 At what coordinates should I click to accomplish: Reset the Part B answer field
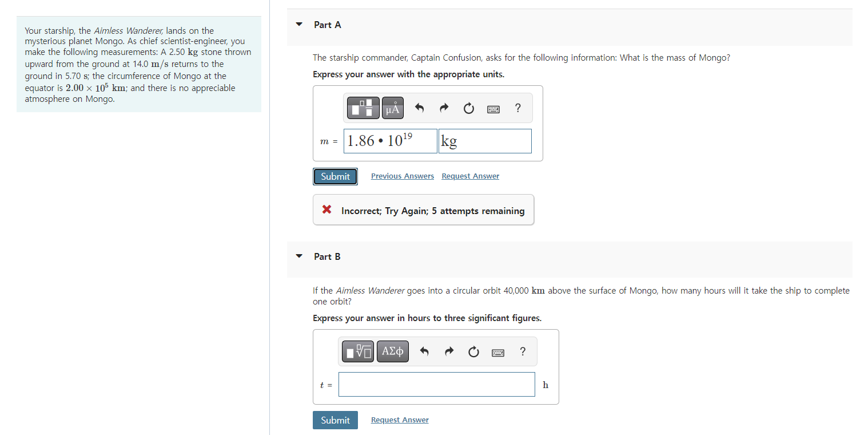pos(473,351)
